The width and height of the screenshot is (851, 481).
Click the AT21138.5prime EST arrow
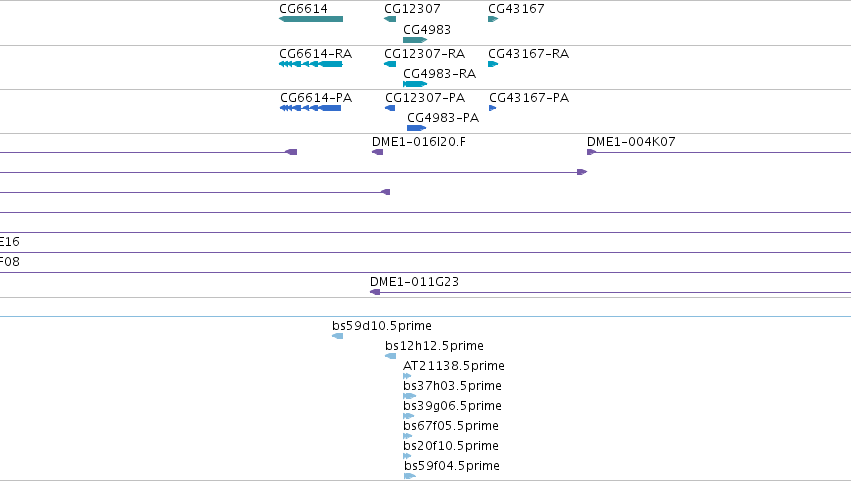407,376
